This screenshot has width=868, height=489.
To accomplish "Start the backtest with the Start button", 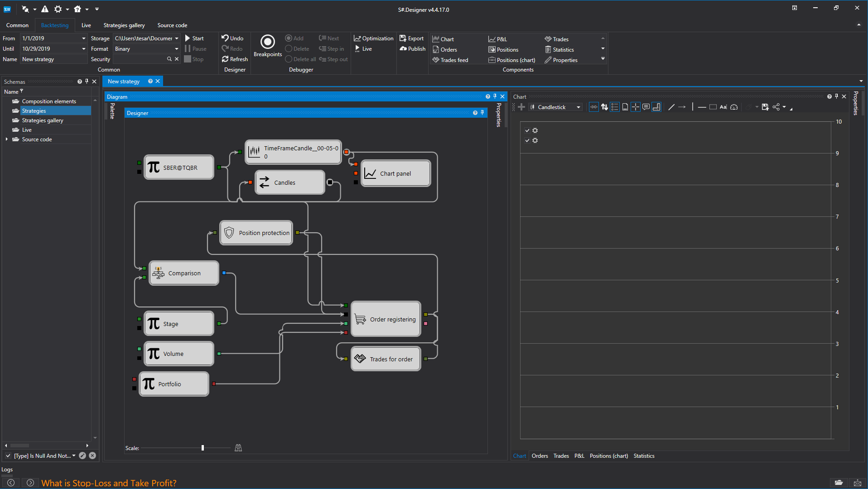I will click(x=194, y=38).
